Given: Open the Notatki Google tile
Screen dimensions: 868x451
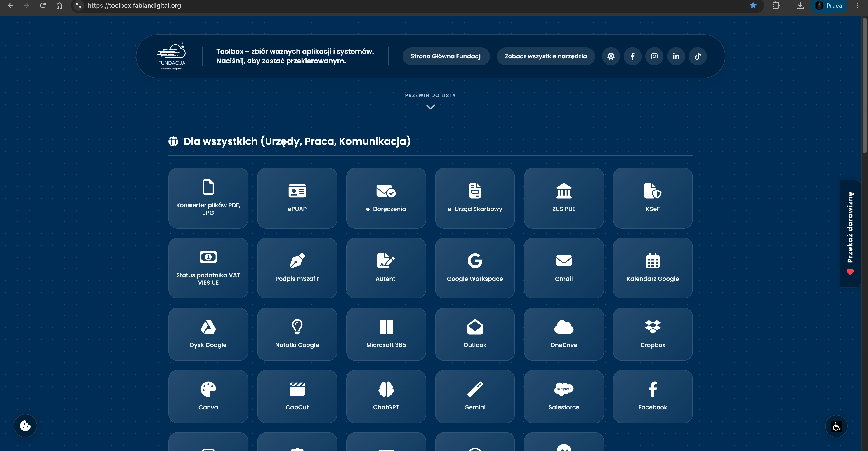Looking at the screenshot, I should (x=297, y=334).
